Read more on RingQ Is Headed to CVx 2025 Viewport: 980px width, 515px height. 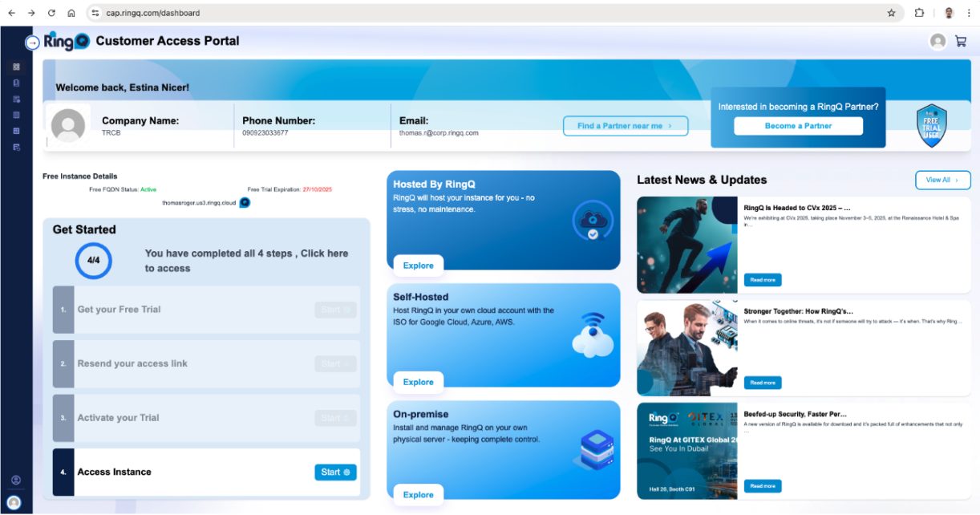[x=762, y=280]
